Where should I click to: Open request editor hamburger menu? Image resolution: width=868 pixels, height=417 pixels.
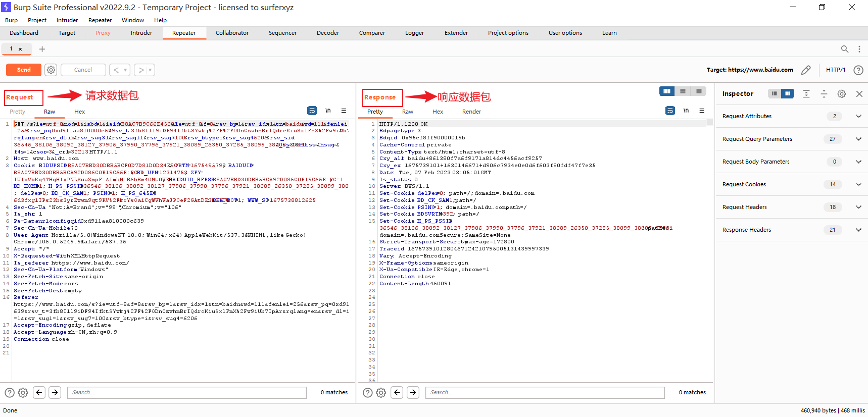coord(344,111)
